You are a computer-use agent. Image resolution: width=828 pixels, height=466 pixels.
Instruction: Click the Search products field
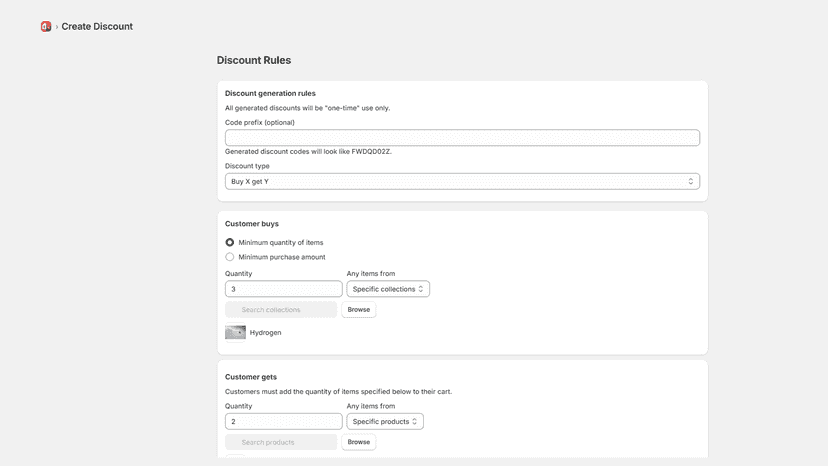click(x=281, y=442)
